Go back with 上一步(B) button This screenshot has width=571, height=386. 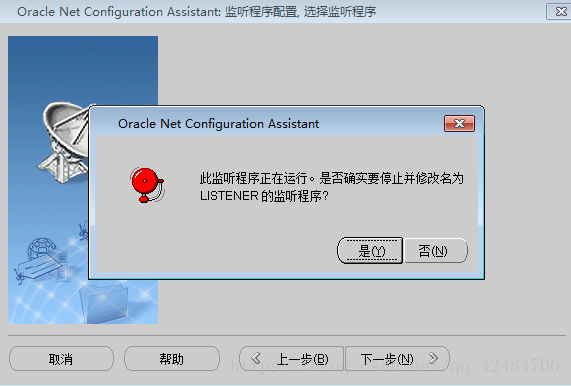pyautogui.click(x=292, y=359)
